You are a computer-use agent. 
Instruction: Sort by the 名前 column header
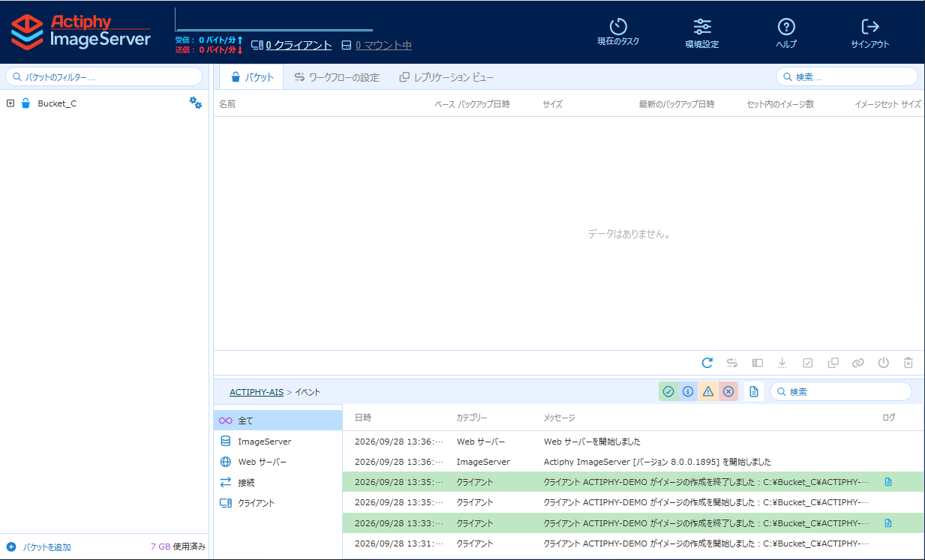(227, 104)
